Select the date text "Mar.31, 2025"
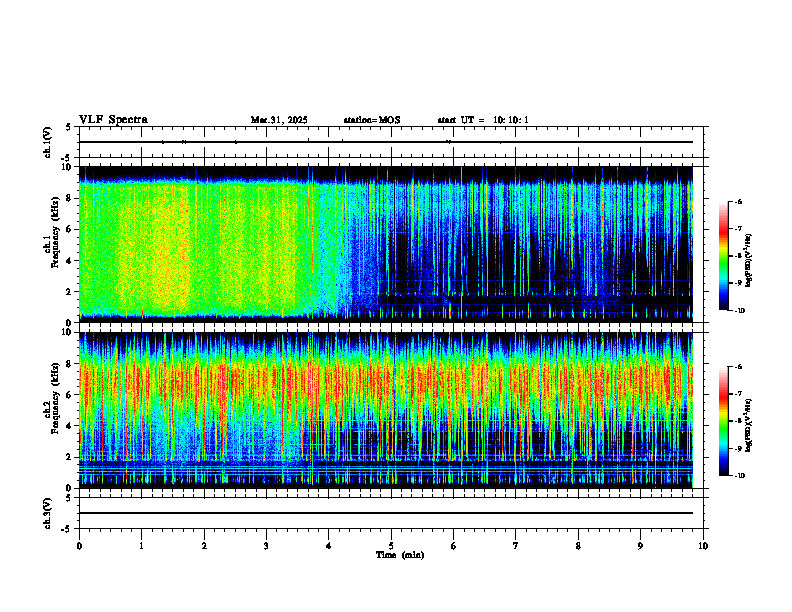 tap(279, 120)
